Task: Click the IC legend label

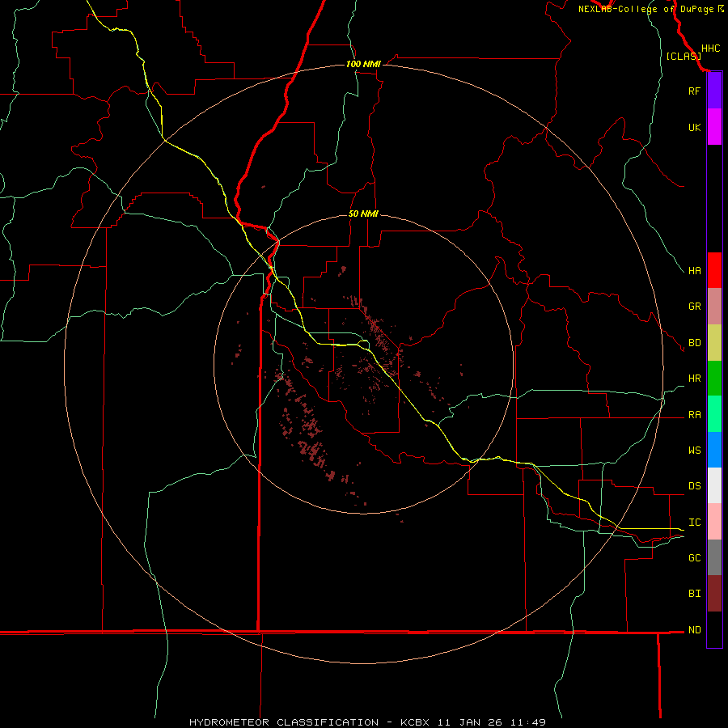Action: coord(694,523)
